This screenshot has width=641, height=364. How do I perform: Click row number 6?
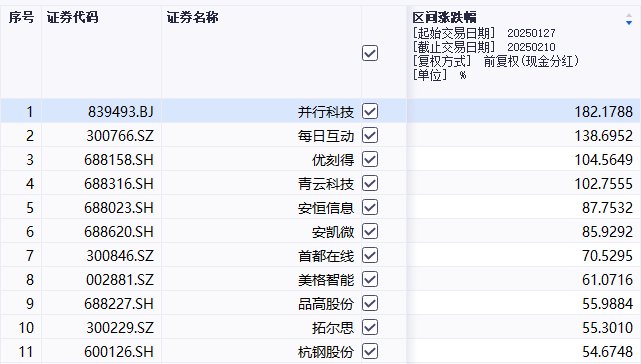coord(29,232)
